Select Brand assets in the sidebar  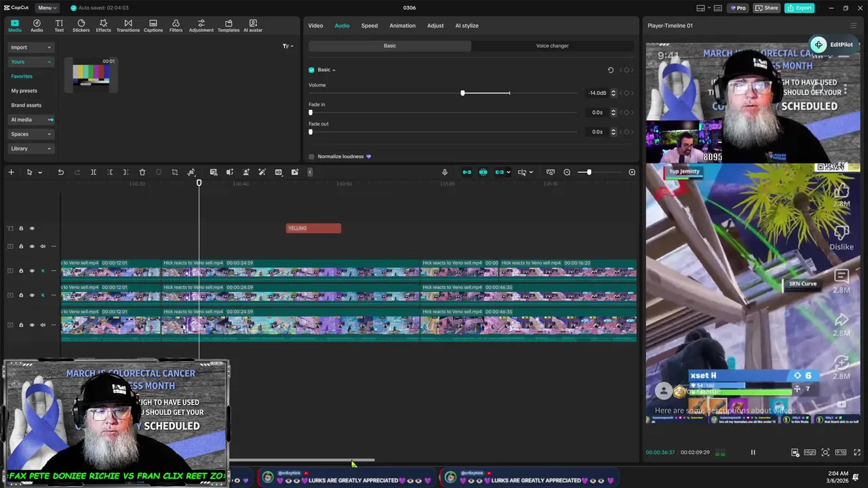click(26, 105)
